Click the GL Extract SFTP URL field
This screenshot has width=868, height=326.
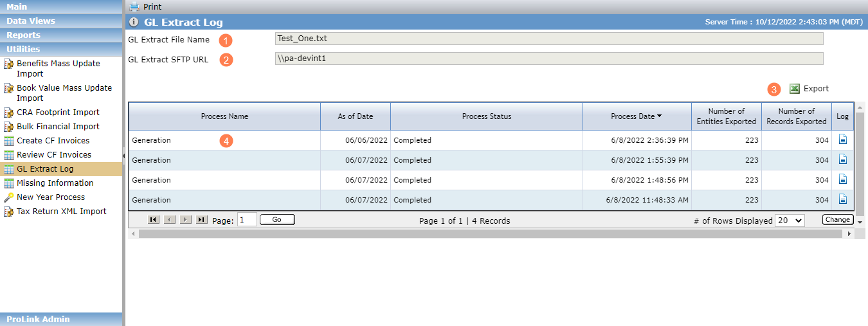pos(548,59)
